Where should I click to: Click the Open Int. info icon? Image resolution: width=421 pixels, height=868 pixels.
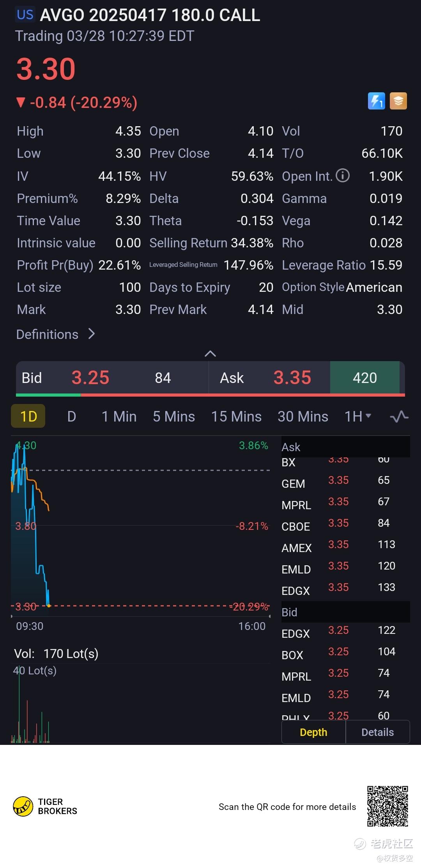343,176
